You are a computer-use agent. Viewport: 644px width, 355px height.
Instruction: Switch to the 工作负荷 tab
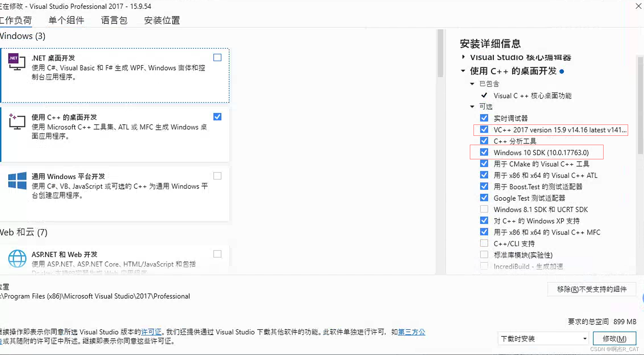tap(16, 20)
